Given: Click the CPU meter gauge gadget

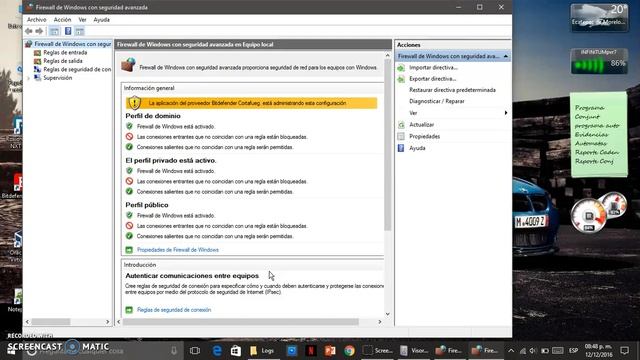Looking at the screenshot, I should click(589, 216).
